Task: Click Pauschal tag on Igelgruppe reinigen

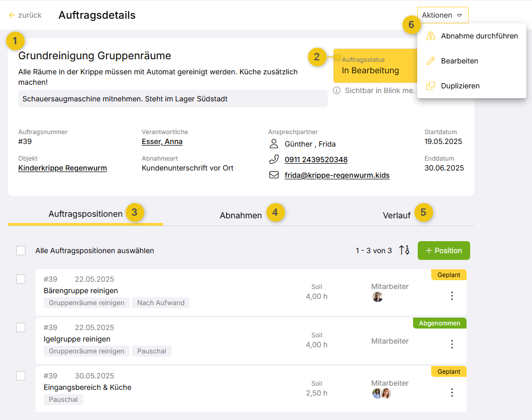Action: (x=152, y=351)
